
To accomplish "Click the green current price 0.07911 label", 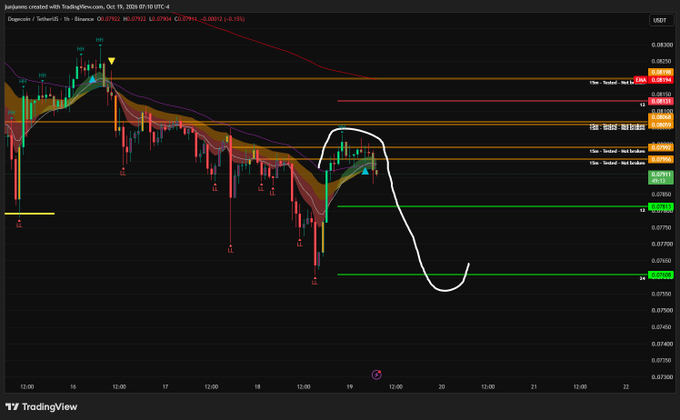I will click(660, 177).
